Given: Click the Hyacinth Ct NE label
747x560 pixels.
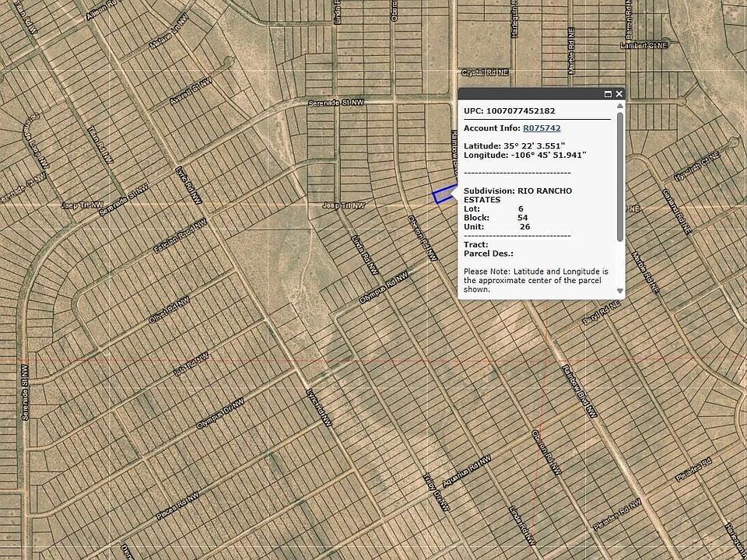Looking at the screenshot, I should [x=697, y=169].
